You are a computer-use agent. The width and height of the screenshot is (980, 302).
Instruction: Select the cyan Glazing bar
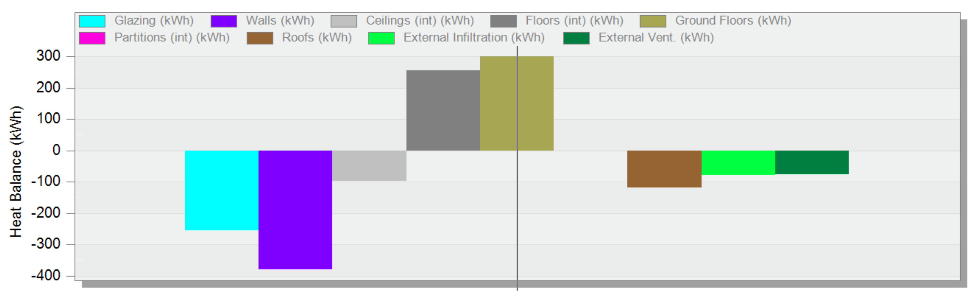(x=221, y=190)
